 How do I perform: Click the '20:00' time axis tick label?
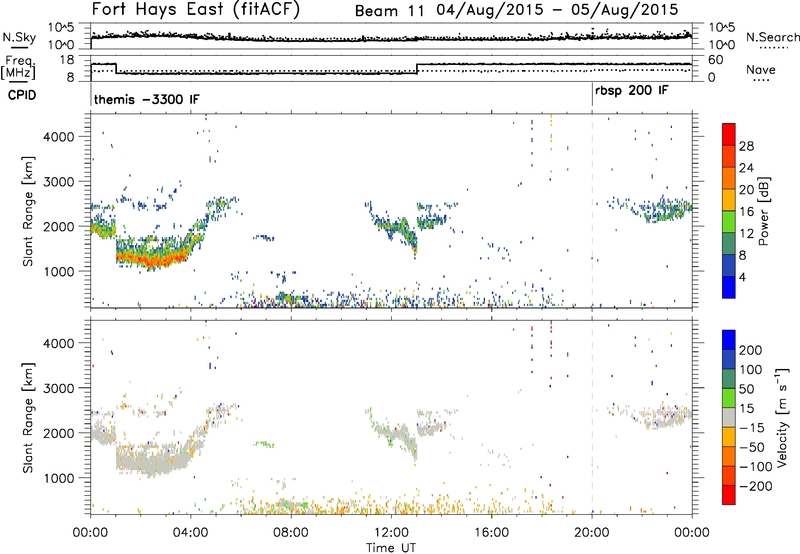click(x=592, y=533)
